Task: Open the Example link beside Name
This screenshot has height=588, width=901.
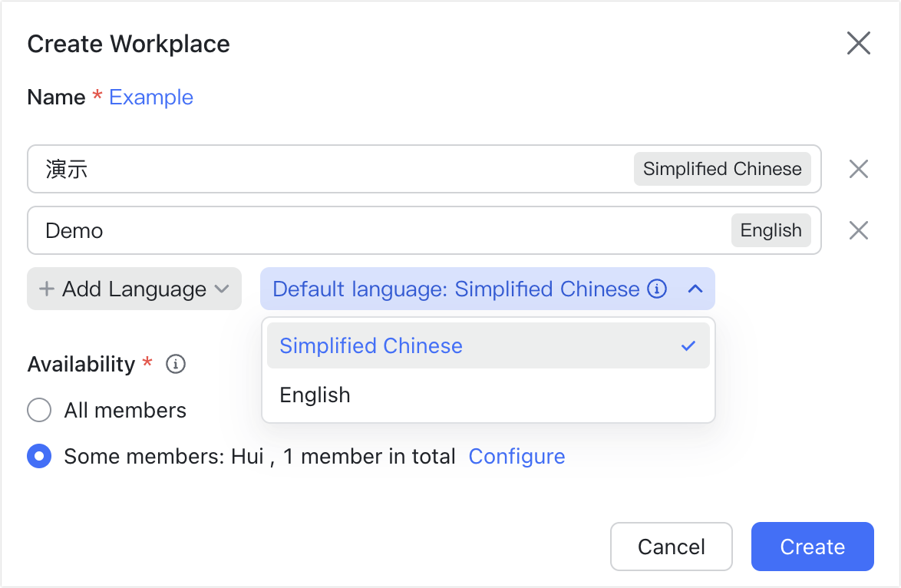Action: coord(151,97)
